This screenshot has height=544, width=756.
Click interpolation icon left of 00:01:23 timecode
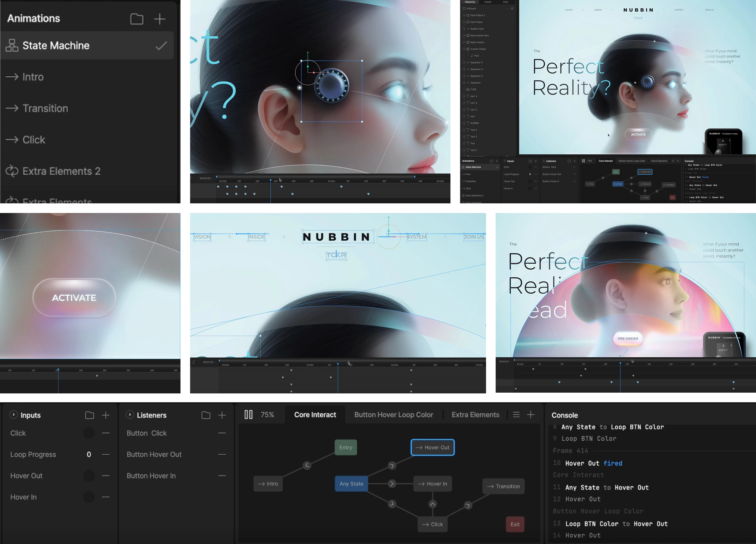(x=194, y=362)
